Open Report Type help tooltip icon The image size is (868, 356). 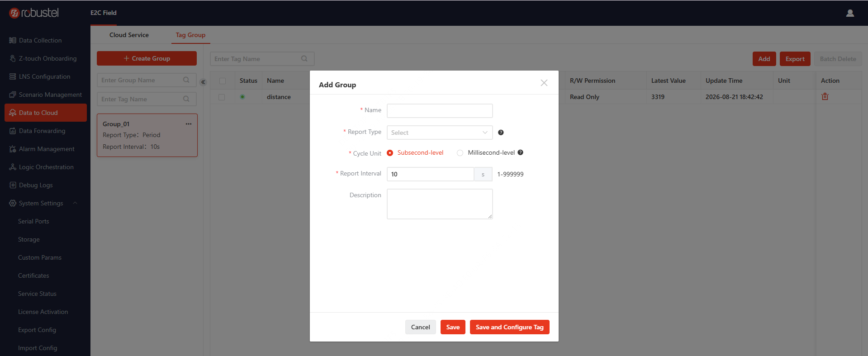pyautogui.click(x=501, y=133)
